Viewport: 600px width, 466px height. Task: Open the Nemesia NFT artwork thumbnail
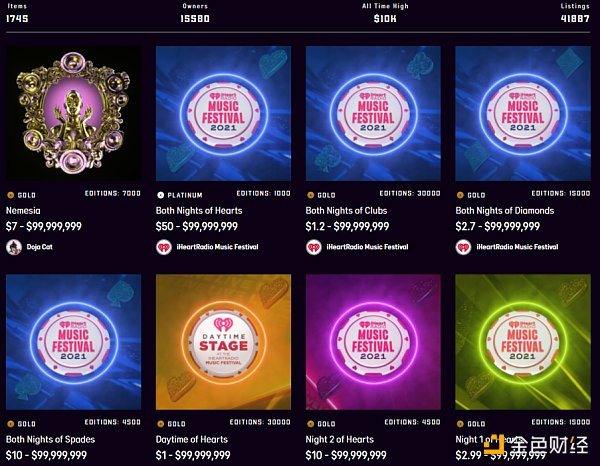click(x=73, y=114)
